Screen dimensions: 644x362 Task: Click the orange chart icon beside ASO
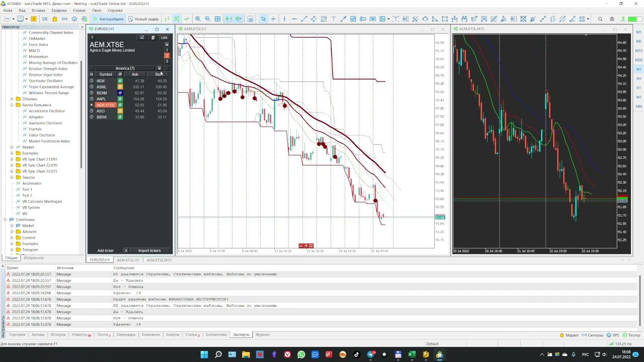120,111
